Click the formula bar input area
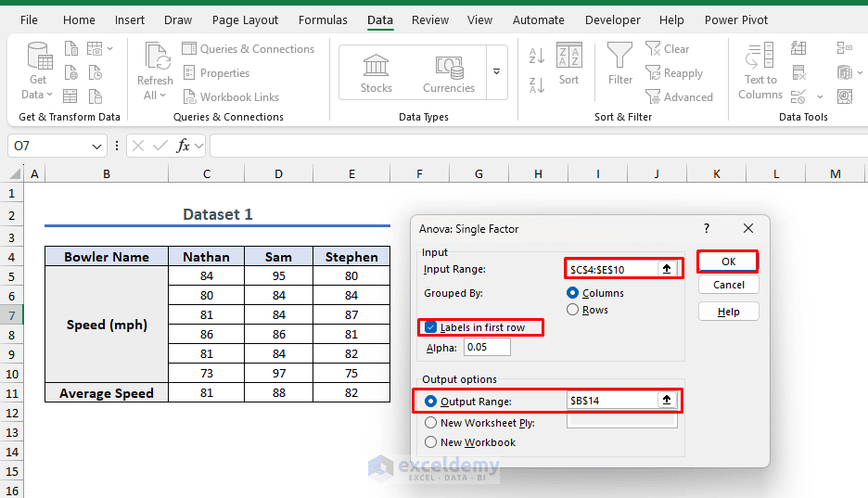 coord(538,147)
